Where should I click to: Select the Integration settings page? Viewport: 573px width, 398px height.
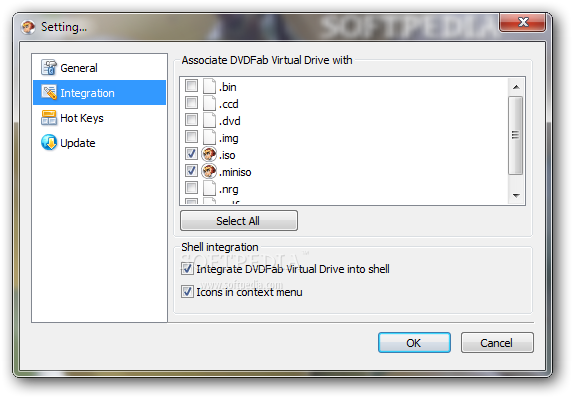(x=99, y=92)
